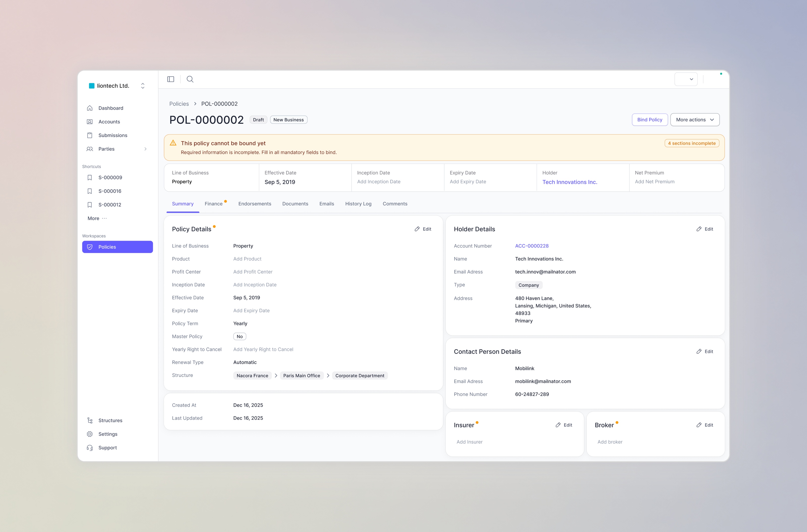Click the pencil Edit icon on Insurer
Screen dimensions: 807x532
[558, 425]
